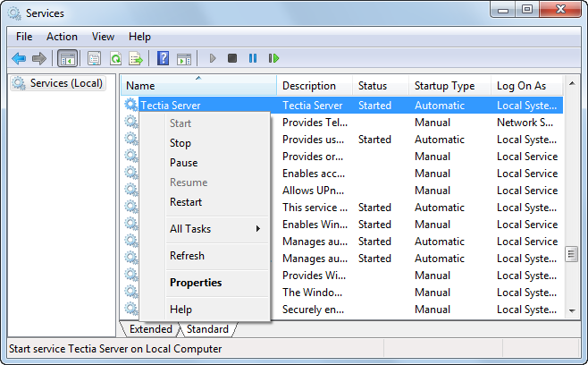Sort by the Description column header

click(315, 86)
